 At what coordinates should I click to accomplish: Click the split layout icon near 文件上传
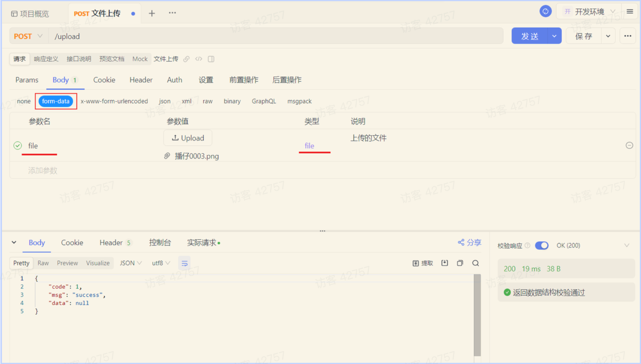[x=211, y=59]
